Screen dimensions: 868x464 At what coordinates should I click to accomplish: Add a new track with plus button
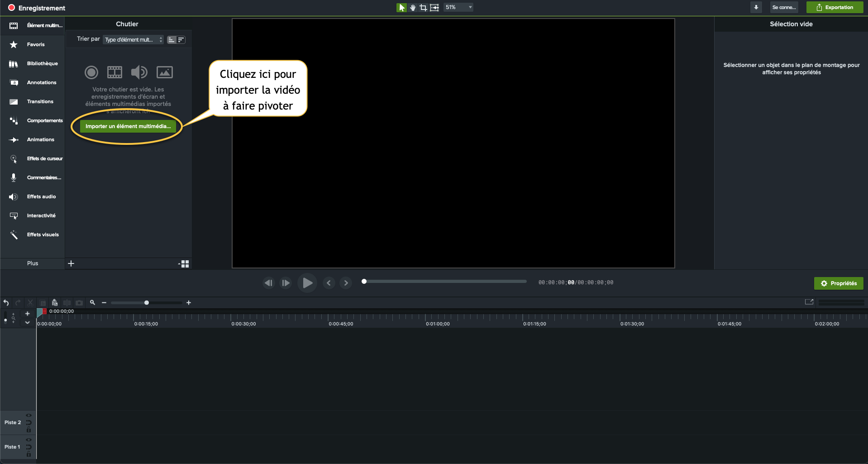point(27,314)
